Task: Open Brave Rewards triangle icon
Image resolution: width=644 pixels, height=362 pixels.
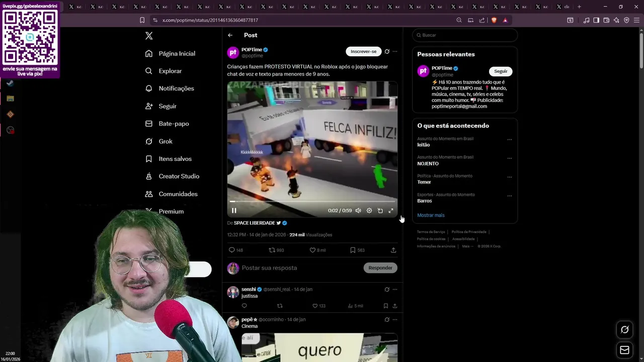Action: click(x=505, y=20)
